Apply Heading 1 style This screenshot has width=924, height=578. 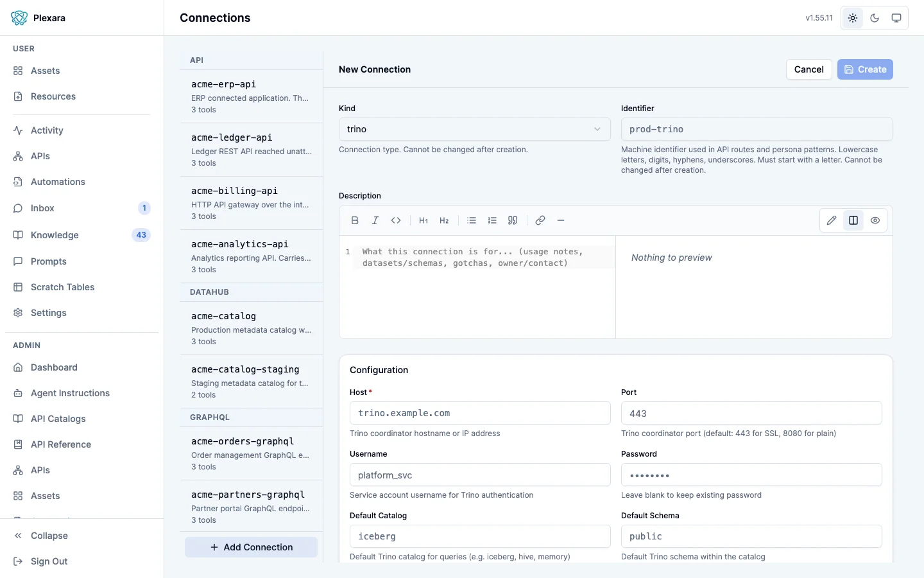424,220
